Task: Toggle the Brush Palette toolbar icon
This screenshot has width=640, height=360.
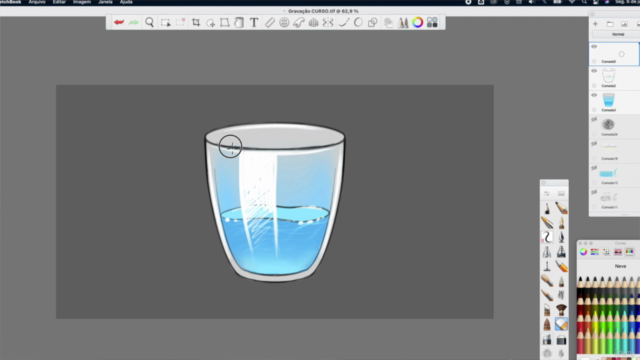Action: (403, 22)
